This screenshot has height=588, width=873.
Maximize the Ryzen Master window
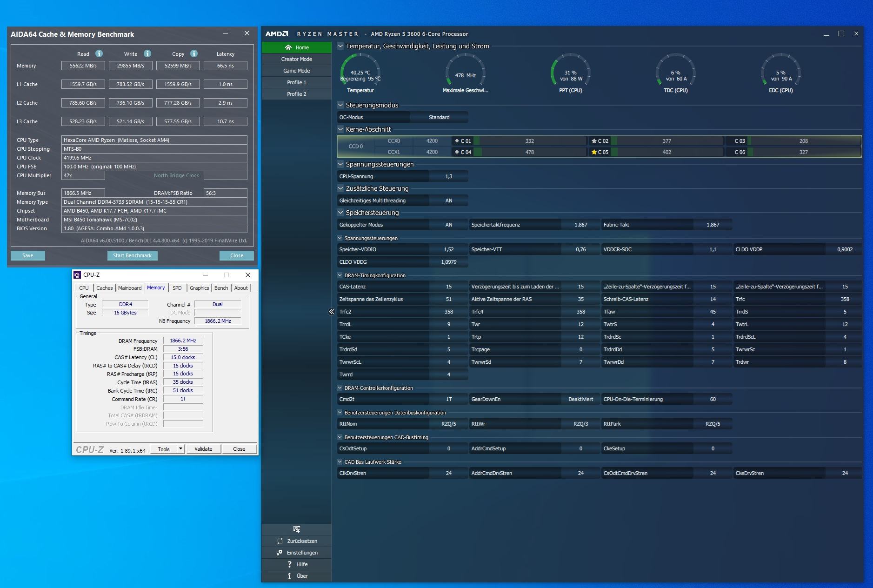point(841,34)
